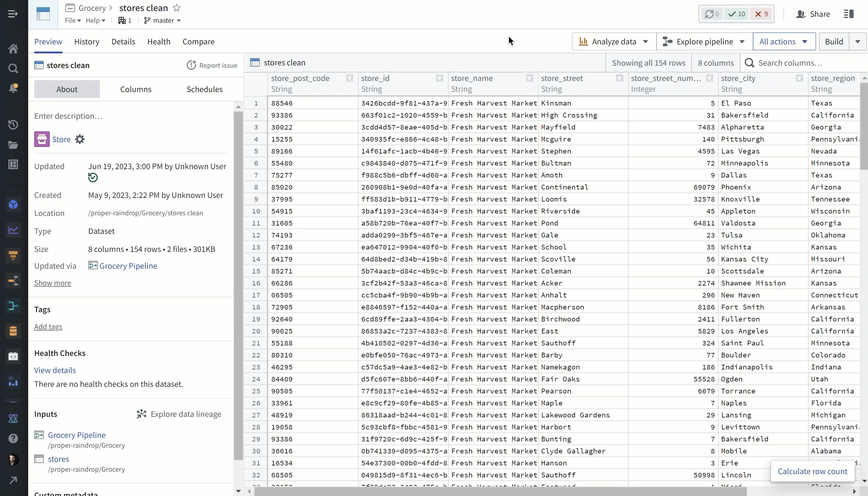Click Report issue button

212,65
